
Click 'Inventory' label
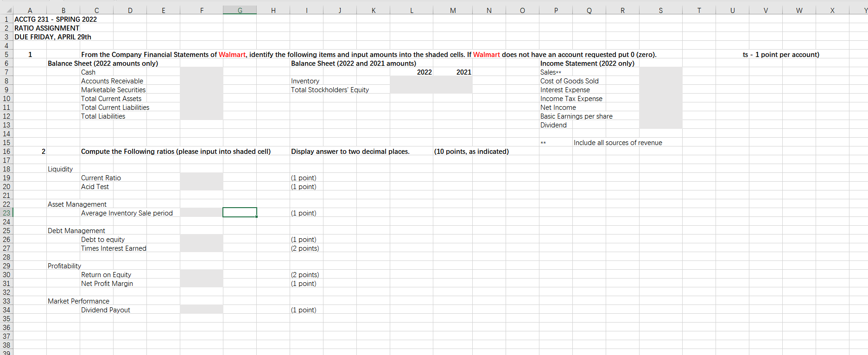[305, 81]
